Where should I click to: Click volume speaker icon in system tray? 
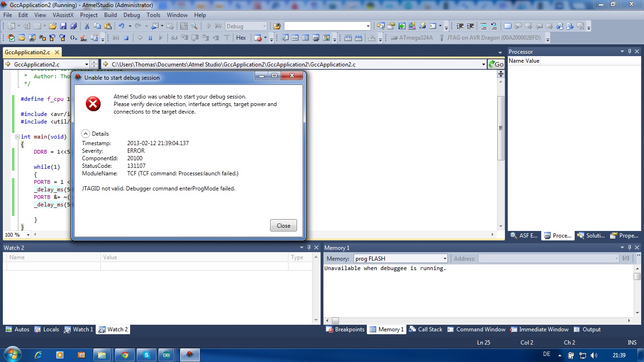tap(594, 355)
